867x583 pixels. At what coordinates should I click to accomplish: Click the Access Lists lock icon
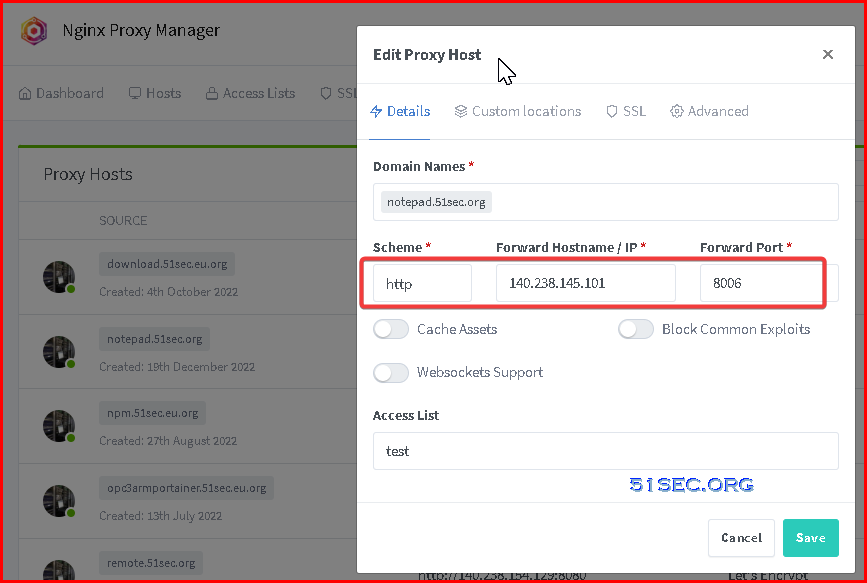(212, 93)
